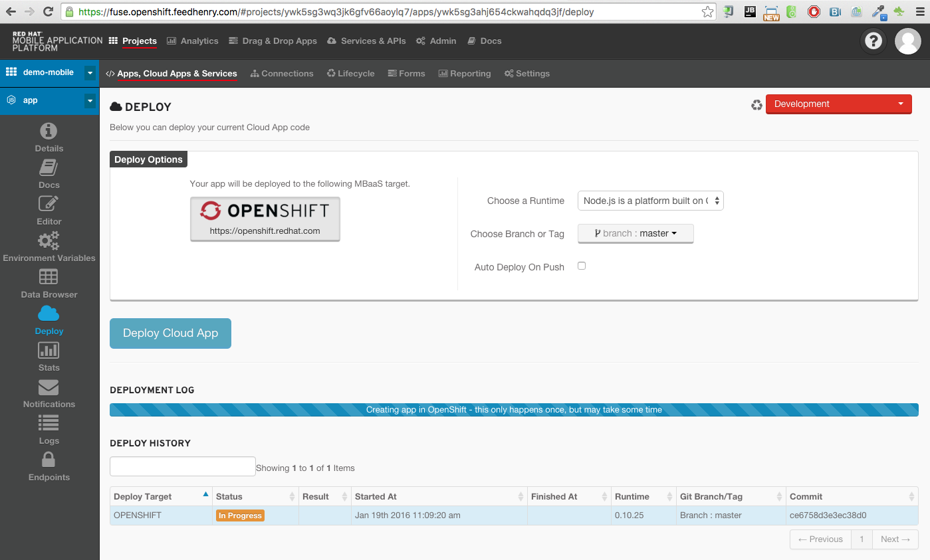Click the Deploy Cloud App button

[170, 333]
